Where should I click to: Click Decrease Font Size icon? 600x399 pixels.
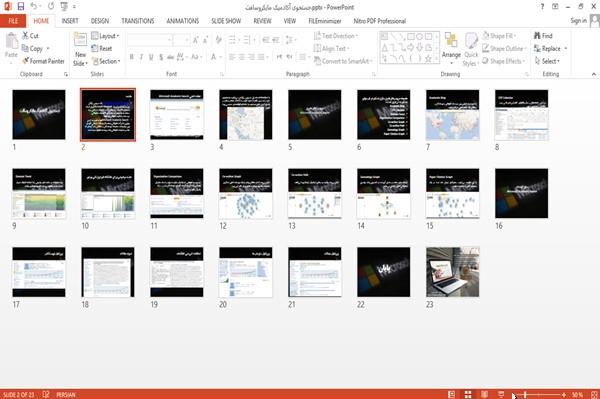pos(205,40)
